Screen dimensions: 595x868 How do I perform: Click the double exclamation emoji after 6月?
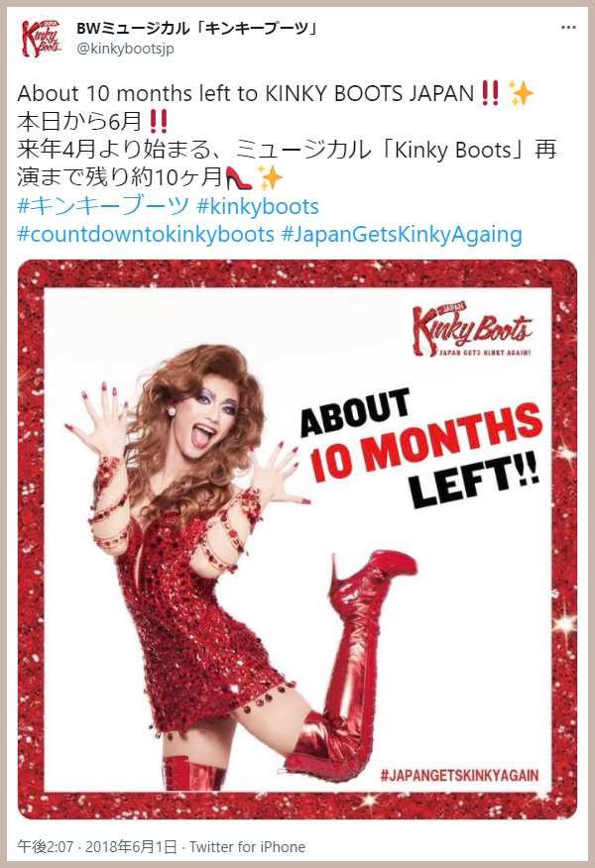159,121
